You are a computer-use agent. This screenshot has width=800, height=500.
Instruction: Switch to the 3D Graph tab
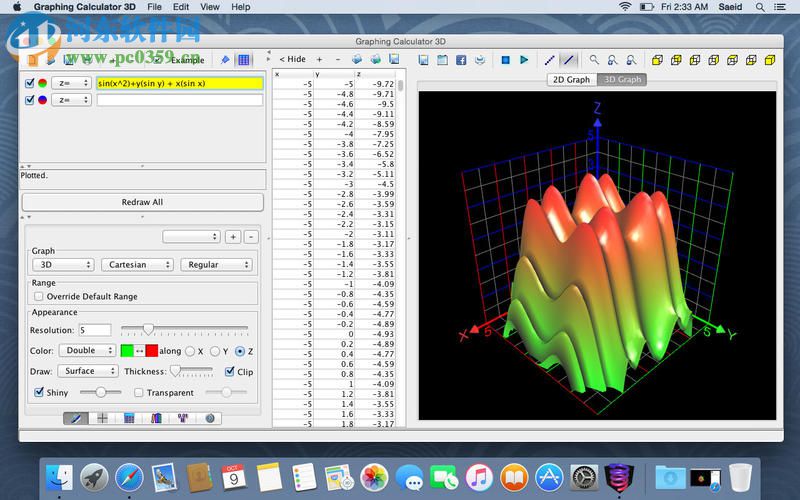[x=622, y=80]
